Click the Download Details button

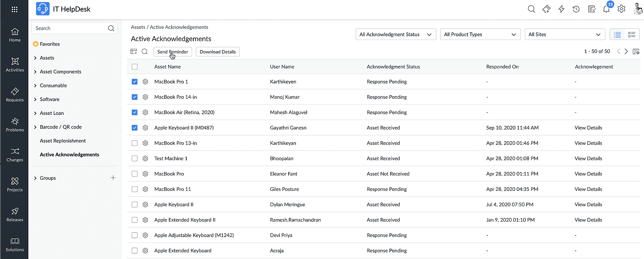tap(217, 52)
